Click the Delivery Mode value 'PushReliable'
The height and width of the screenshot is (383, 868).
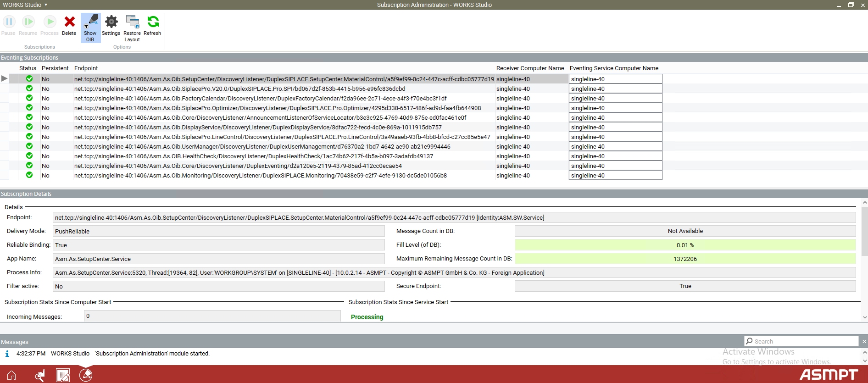[x=218, y=231]
